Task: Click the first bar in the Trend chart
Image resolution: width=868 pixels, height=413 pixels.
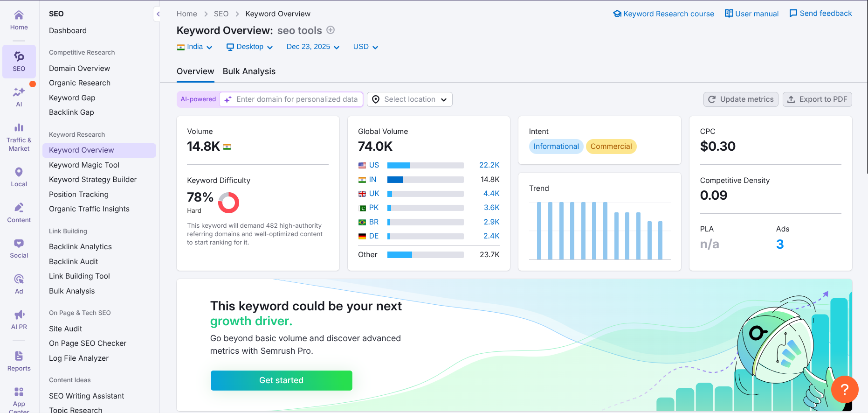Action: point(539,231)
